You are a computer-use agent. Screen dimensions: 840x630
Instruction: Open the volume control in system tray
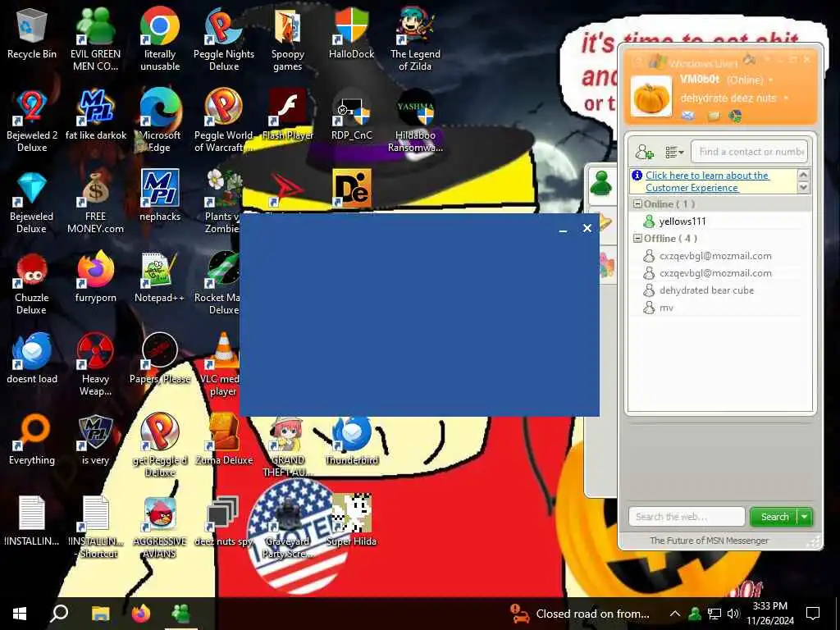[733, 614]
